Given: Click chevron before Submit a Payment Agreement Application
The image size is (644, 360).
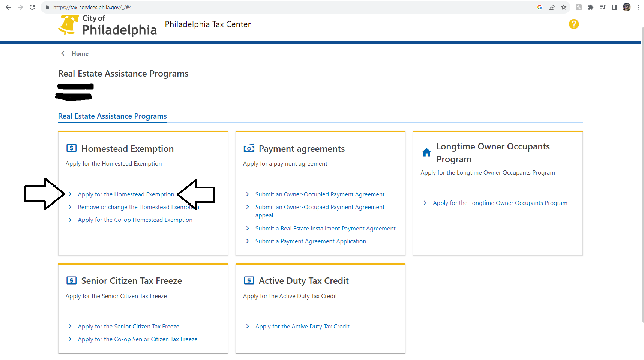Looking at the screenshot, I should coord(248,241).
